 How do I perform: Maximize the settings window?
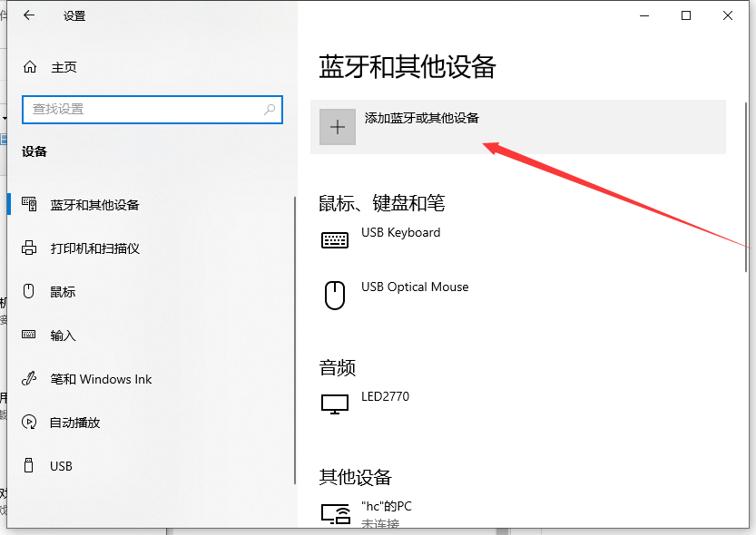[686, 15]
